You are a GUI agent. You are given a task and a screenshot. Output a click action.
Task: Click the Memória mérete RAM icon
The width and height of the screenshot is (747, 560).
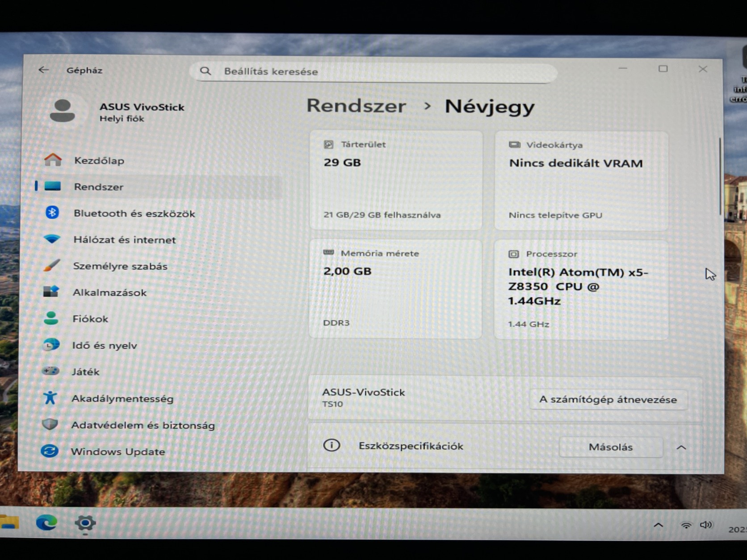pos(328,253)
